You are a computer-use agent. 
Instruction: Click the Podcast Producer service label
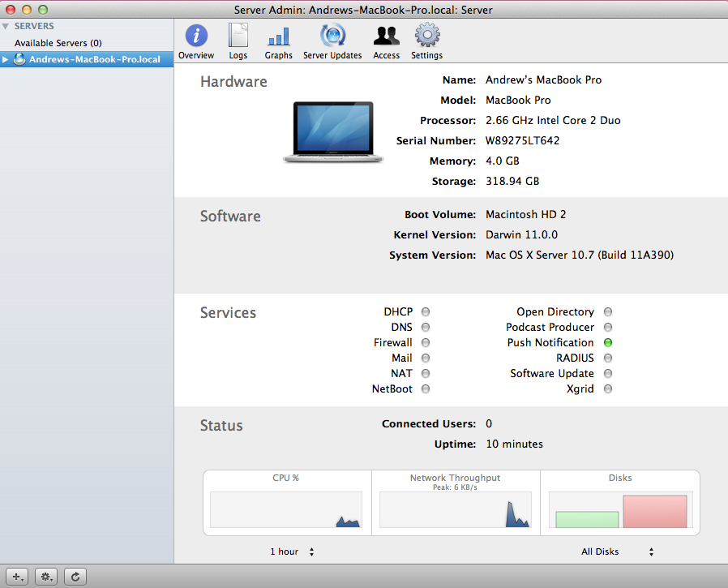[550, 327]
